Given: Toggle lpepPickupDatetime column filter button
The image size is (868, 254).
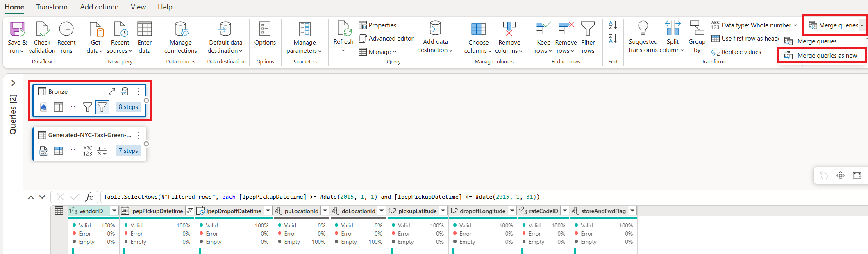Looking at the screenshot, I should (190, 211).
